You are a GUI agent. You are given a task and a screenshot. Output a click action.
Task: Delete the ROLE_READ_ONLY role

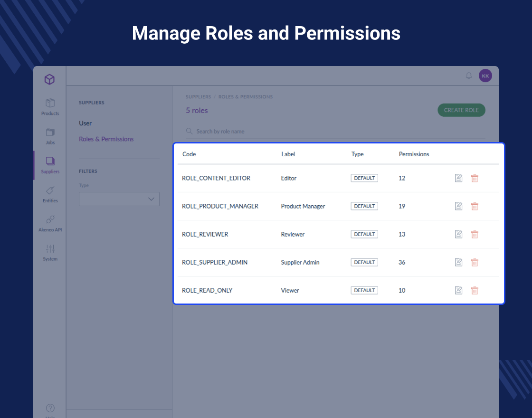point(475,290)
